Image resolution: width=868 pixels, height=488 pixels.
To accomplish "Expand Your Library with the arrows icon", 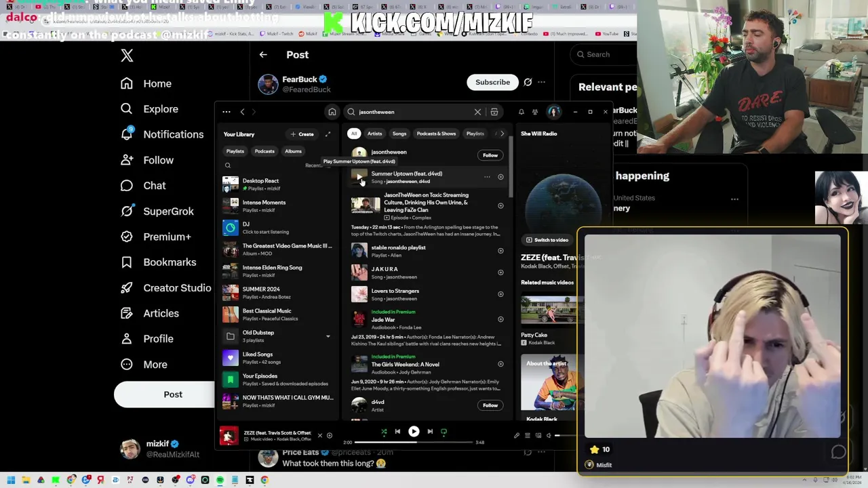I will click(328, 134).
